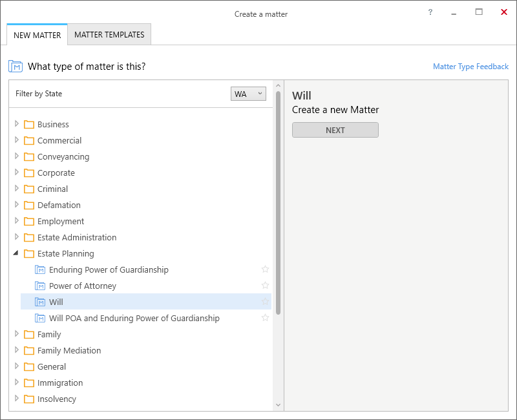The image size is (517, 420).
Task: Click the help question mark icon
Action: click(430, 12)
